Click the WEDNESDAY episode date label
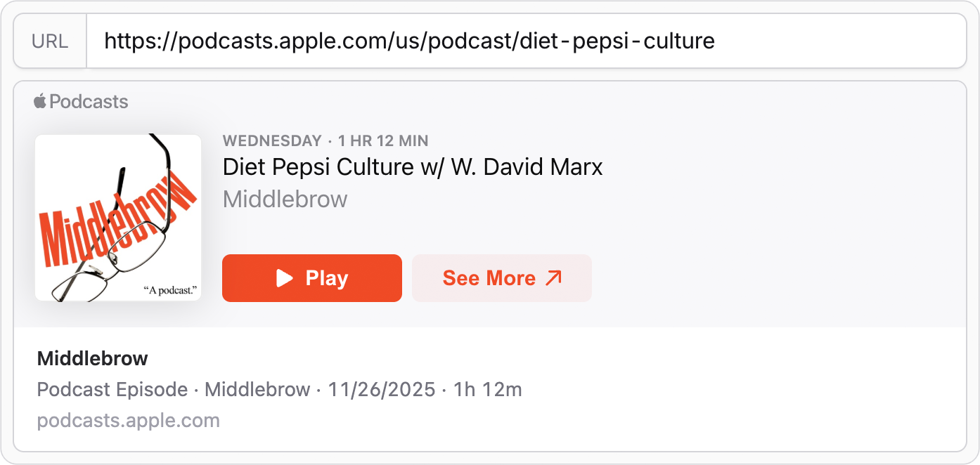Image resolution: width=980 pixels, height=465 pixels. pyautogui.click(x=272, y=140)
